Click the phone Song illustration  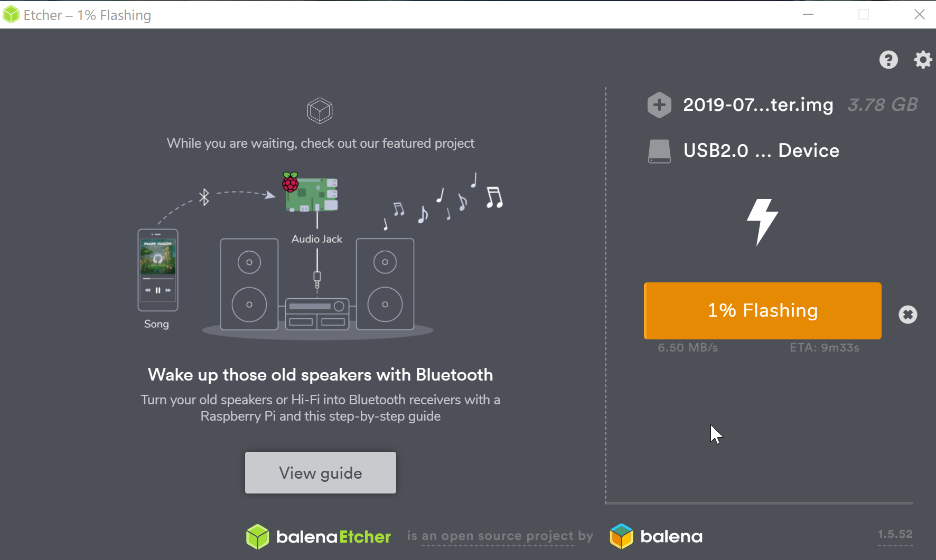click(x=157, y=270)
